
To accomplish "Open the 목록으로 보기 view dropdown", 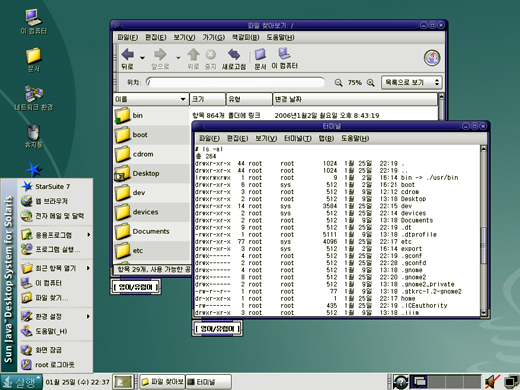I will [x=412, y=82].
